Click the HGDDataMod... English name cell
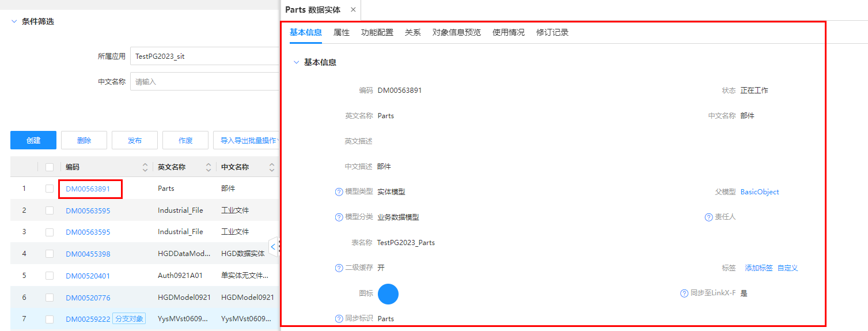The width and height of the screenshot is (868, 331). 184,254
